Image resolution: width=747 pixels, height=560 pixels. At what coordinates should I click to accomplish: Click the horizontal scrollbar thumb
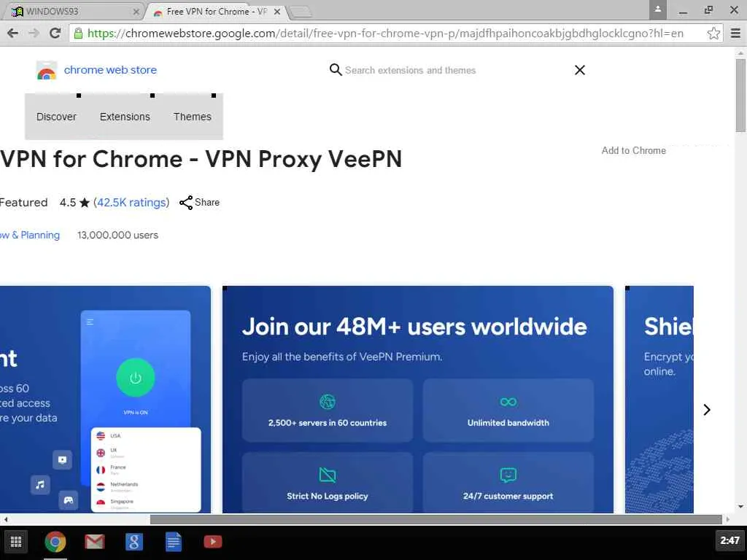coord(436,519)
